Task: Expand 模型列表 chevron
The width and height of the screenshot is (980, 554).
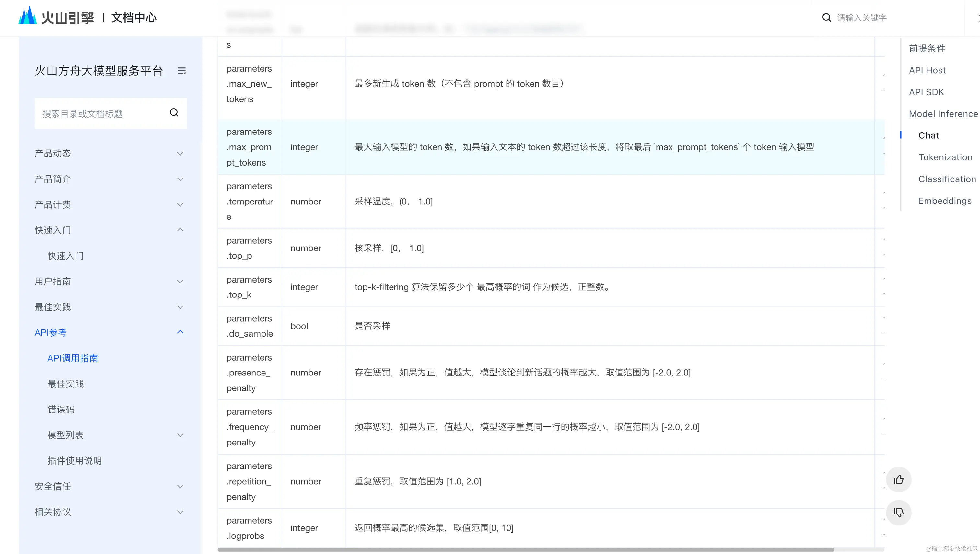Action: tap(181, 435)
